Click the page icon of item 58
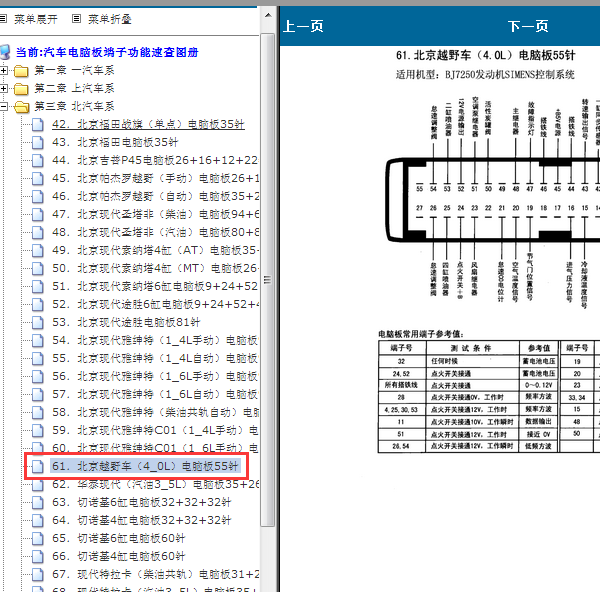The width and height of the screenshot is (600, 592). click(x=38, y=412)
